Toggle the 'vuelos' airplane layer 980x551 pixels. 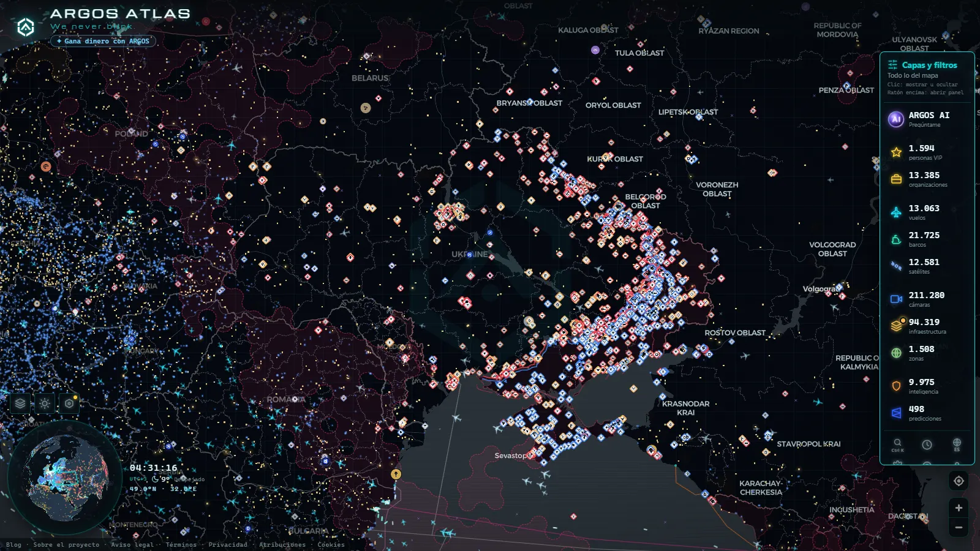point(896,212)
